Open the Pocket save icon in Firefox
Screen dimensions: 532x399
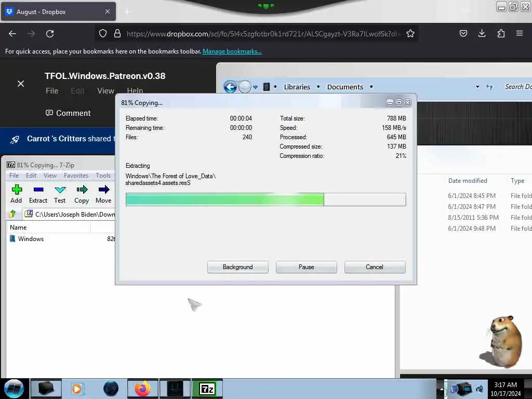(x=463, y=33)
